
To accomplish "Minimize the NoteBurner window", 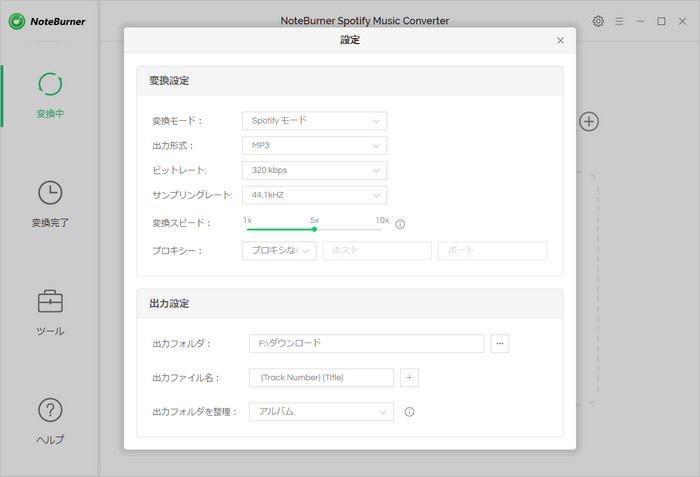I will (x=640, y=21).
